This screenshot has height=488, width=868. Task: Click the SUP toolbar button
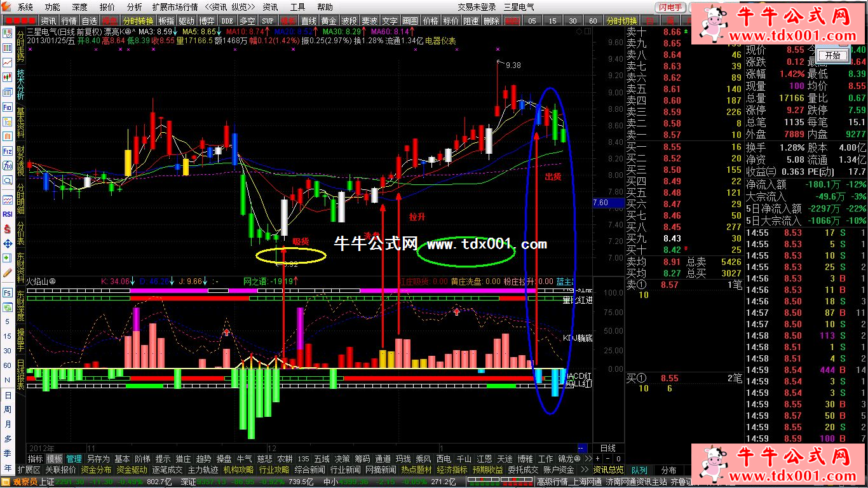tap(268, 21)
